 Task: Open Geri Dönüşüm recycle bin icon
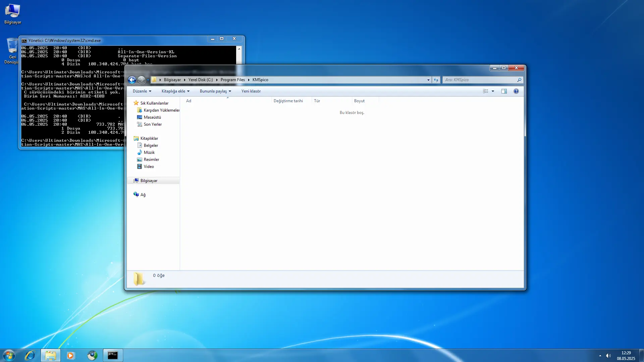(x=12, y=50)
